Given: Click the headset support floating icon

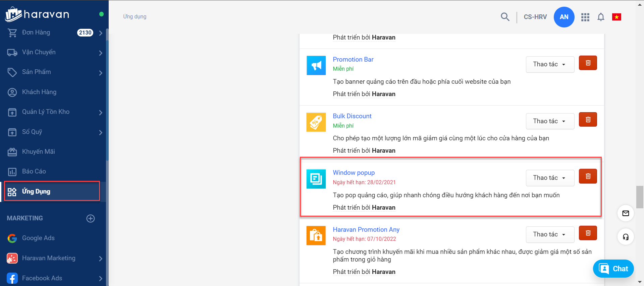Looking at the screenshot, I should 626,237.
